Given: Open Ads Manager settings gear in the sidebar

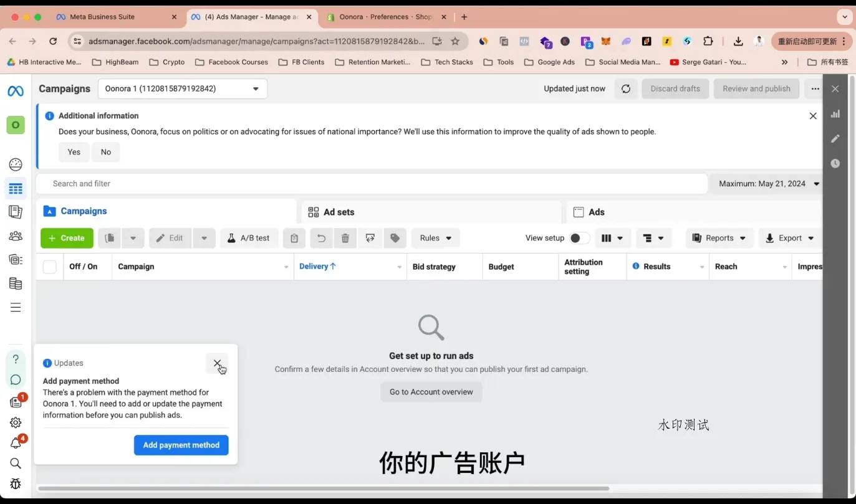Looking at the screenshot, I should [15, 422].
